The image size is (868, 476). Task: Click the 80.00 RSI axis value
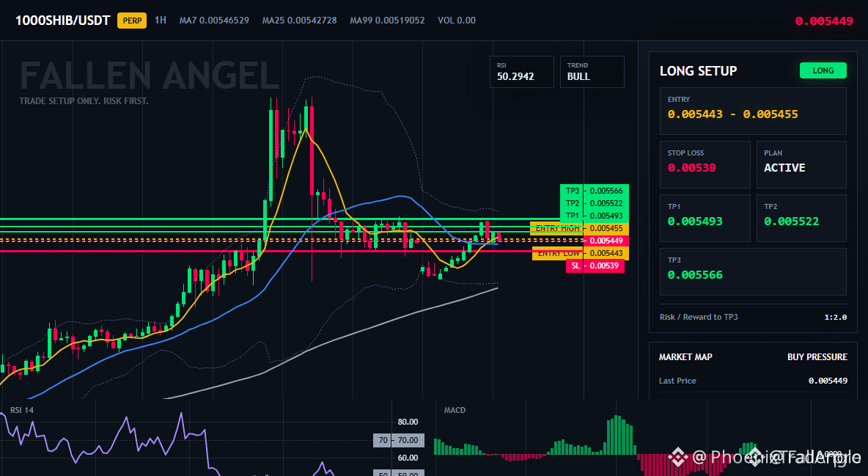click(408, 422)
